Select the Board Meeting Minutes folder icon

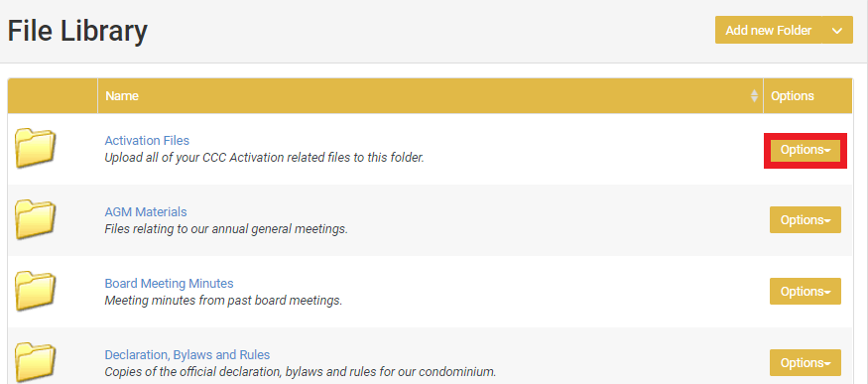click(x=36, y=291)
